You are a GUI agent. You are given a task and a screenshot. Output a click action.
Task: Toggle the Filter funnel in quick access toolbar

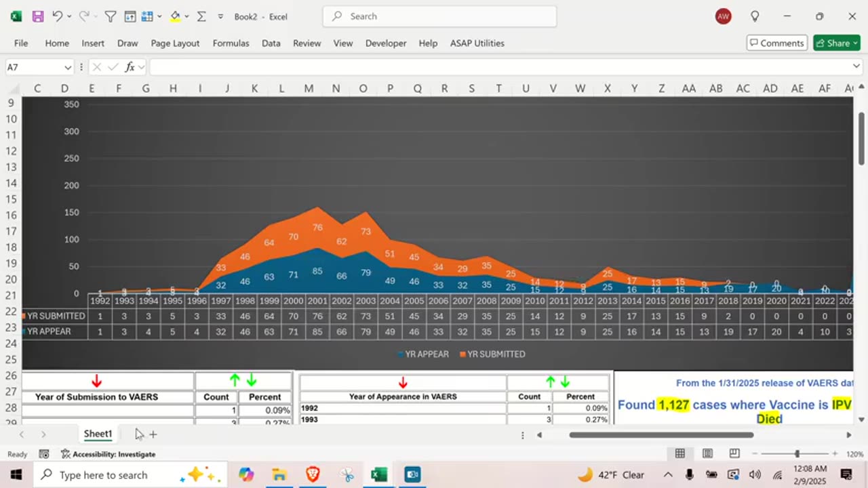111,16
